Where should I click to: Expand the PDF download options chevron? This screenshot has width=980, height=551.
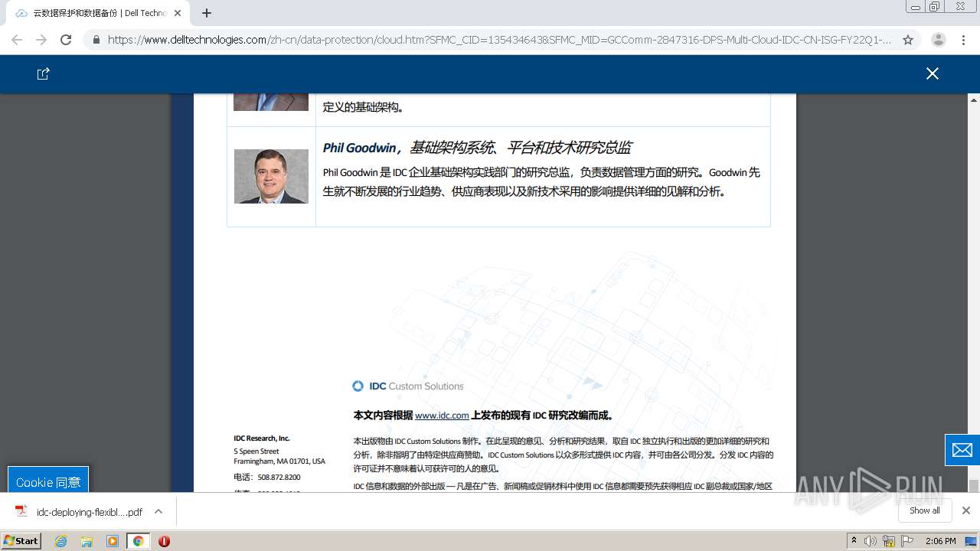pyautogui.click(x=158, y=511)
